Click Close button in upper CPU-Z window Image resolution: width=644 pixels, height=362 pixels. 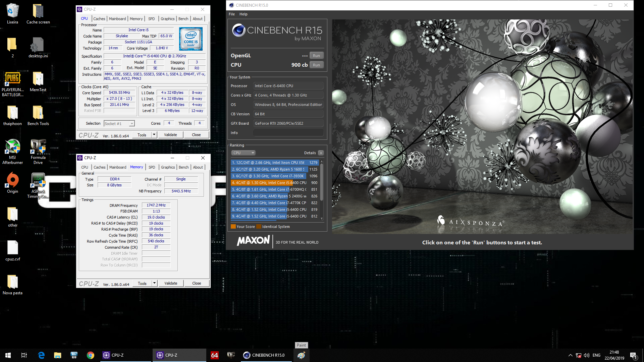[x=196, y=135]
